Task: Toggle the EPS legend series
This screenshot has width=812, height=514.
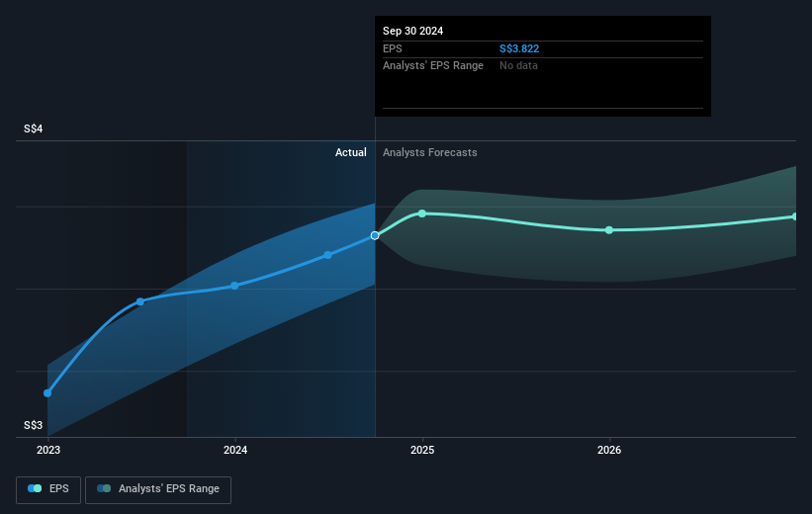Action: tap(48, 489)
